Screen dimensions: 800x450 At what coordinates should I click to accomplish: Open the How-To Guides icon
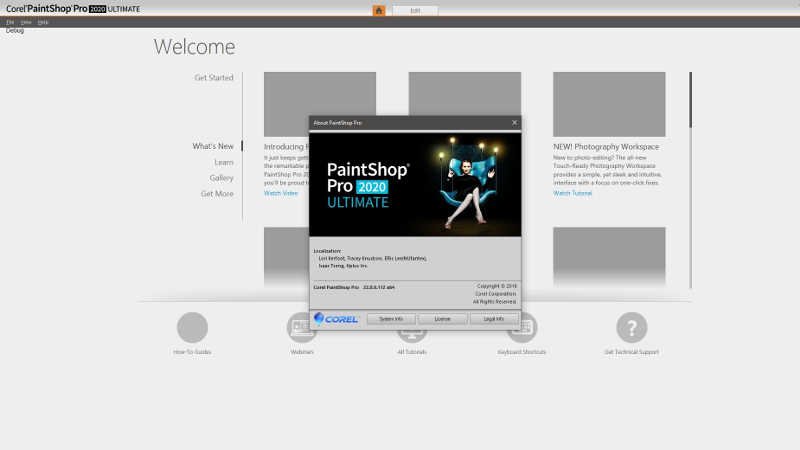[192, 327]
